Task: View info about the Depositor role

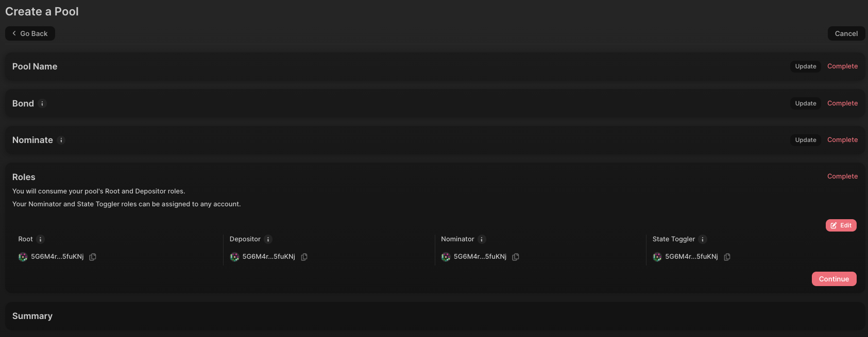Action: click(x=268, y=239)
